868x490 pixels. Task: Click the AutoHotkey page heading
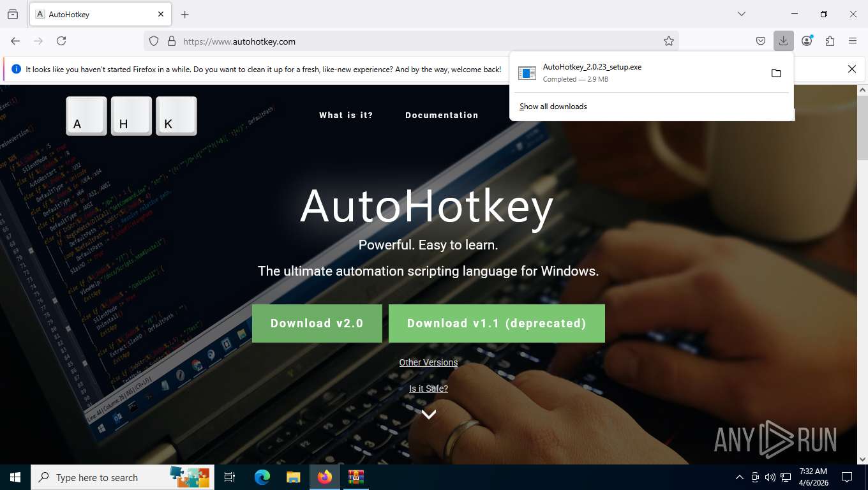(x=427, y=206)
